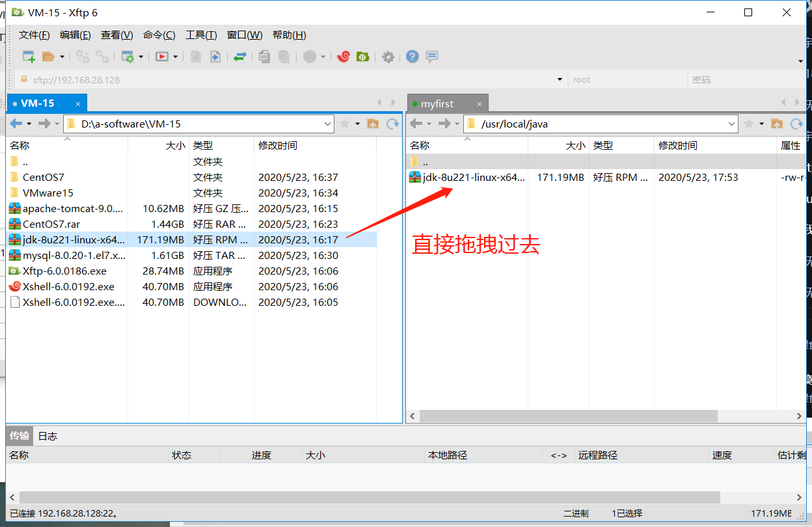812x527 pixels.
Task: Switch to the 传输 transfer tab
Action: pos(20,436)
